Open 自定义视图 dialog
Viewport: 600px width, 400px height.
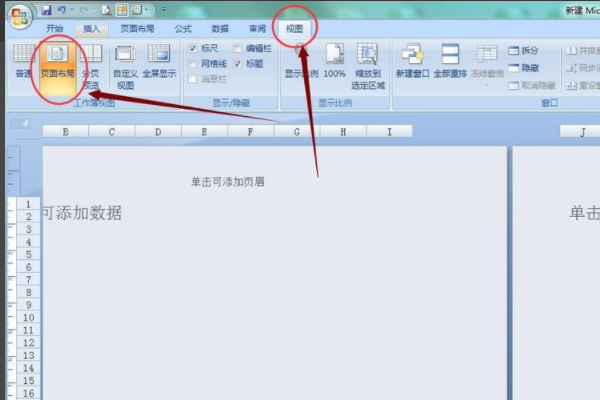126,67
